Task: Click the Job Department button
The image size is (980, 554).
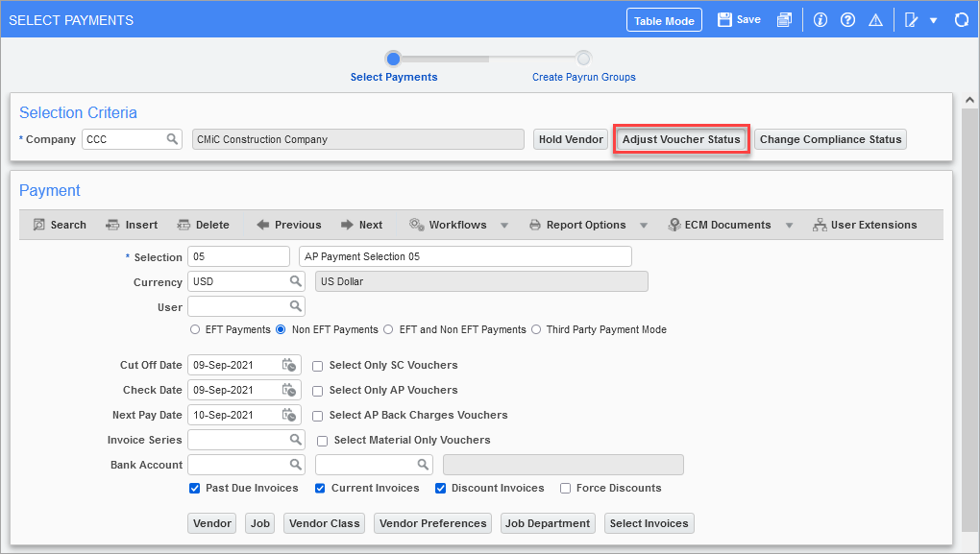Action: tap(548, 523)
